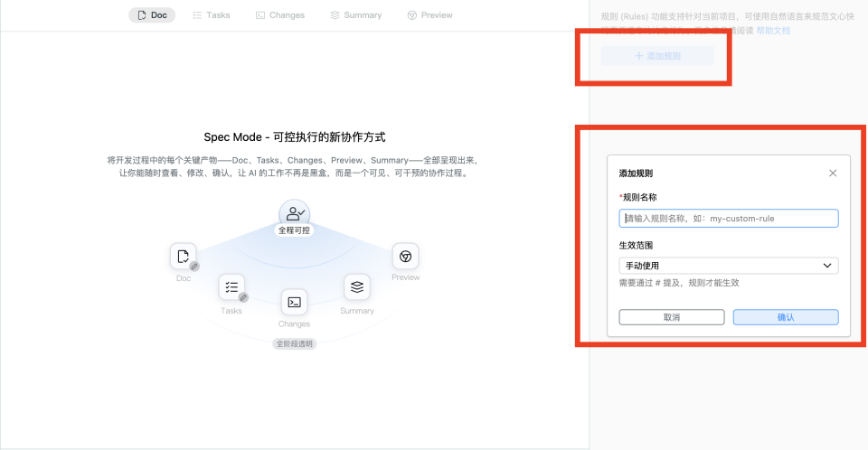Switch to the Doc tab

152,15
